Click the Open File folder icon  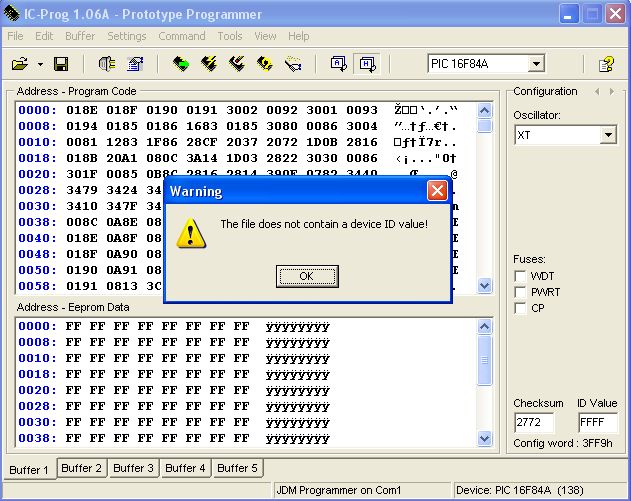click(x=20, y=64)
